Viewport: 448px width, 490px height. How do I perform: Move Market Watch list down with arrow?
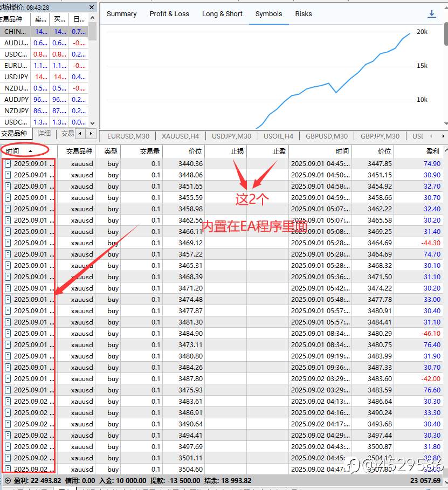coord(92,123)
